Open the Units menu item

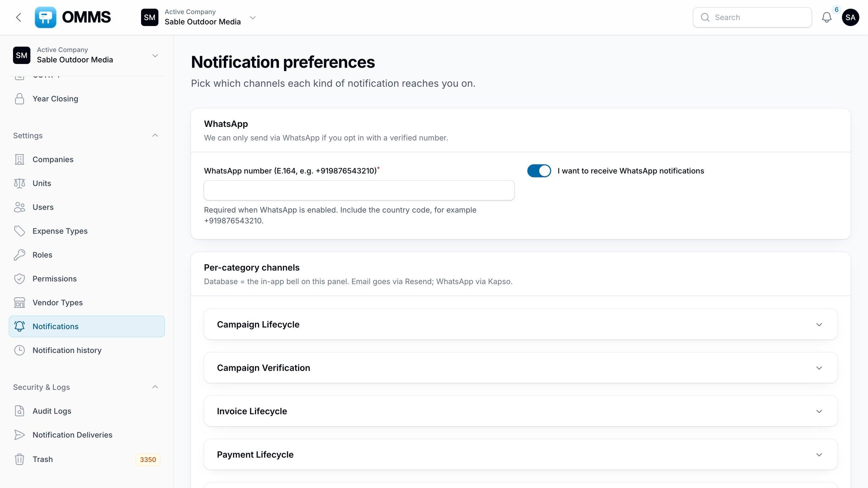(x=87, y=183)
